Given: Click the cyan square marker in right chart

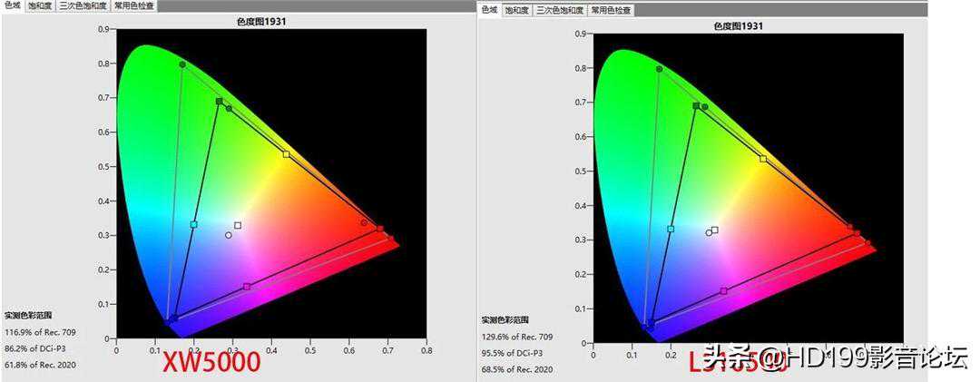Looking at the screenshot, I should (x=671, y=229).
